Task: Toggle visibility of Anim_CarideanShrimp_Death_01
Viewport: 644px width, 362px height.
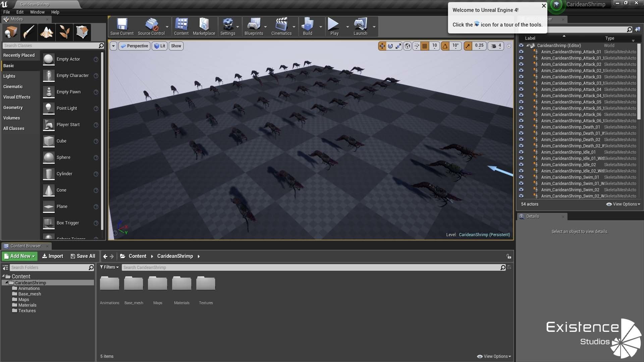Action: pos(521,127)
